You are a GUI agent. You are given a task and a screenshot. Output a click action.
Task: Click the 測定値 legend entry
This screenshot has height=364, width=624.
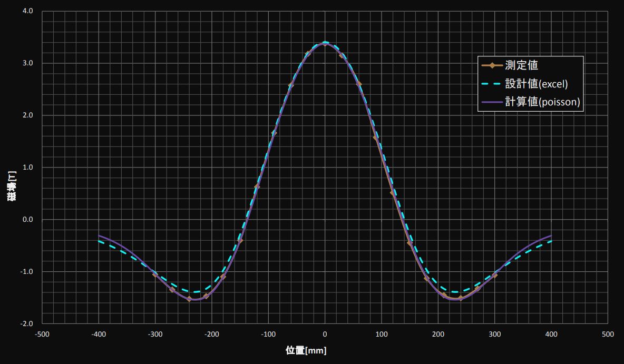coord(521,66)
